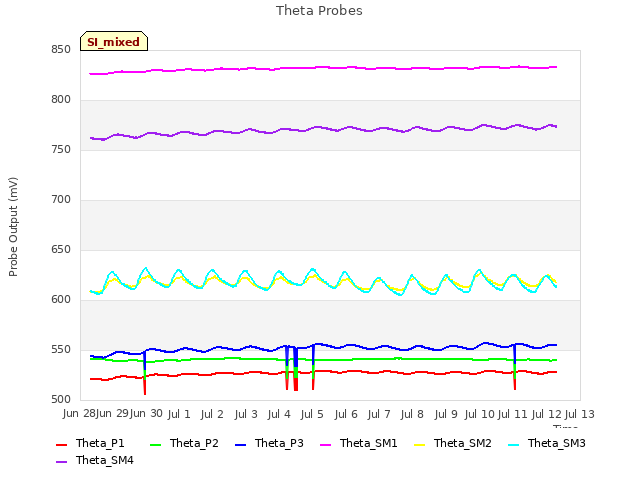Click the Theta_P3 blue legend swatch

(241, 444)
